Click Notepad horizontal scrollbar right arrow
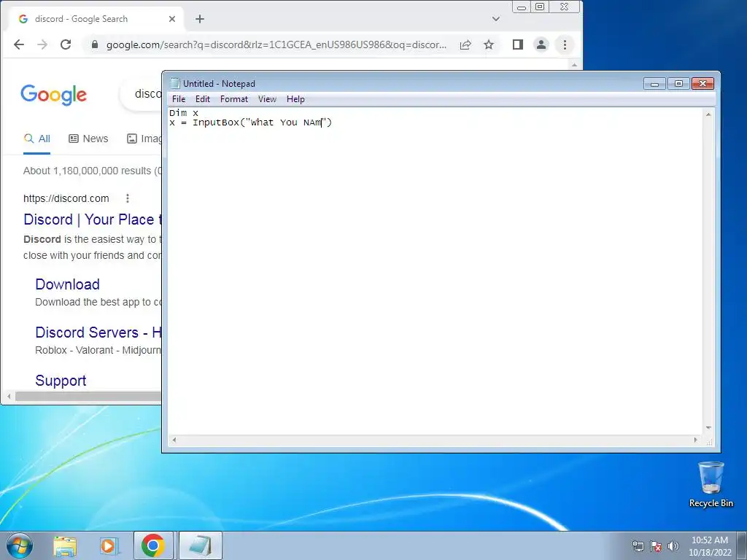Image resolution: width=747 pixels, height=560 pixels. point(696,440)
